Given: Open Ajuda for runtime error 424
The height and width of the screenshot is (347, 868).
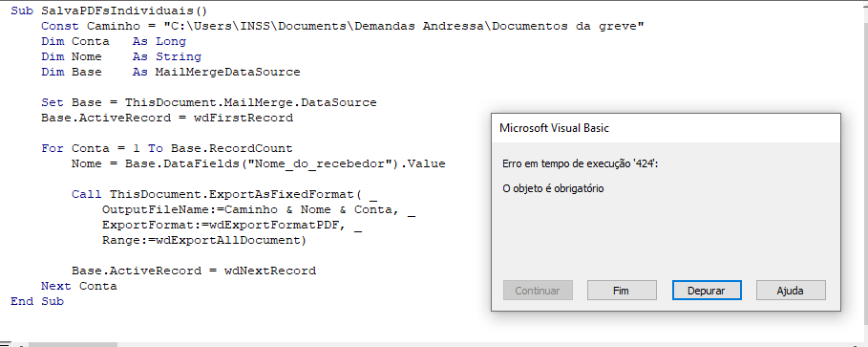Looking at the screenshot, I should 791,290.
